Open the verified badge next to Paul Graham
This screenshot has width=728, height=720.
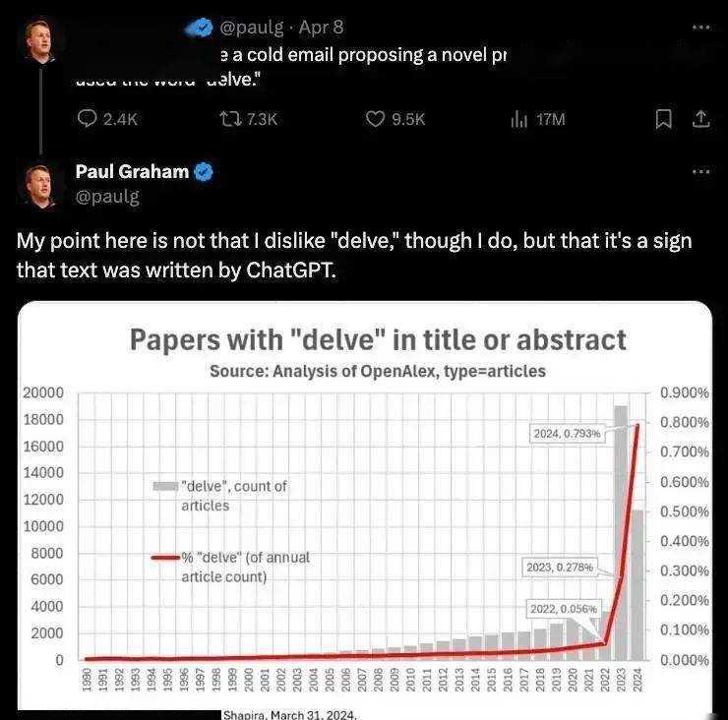pos(203,172)
